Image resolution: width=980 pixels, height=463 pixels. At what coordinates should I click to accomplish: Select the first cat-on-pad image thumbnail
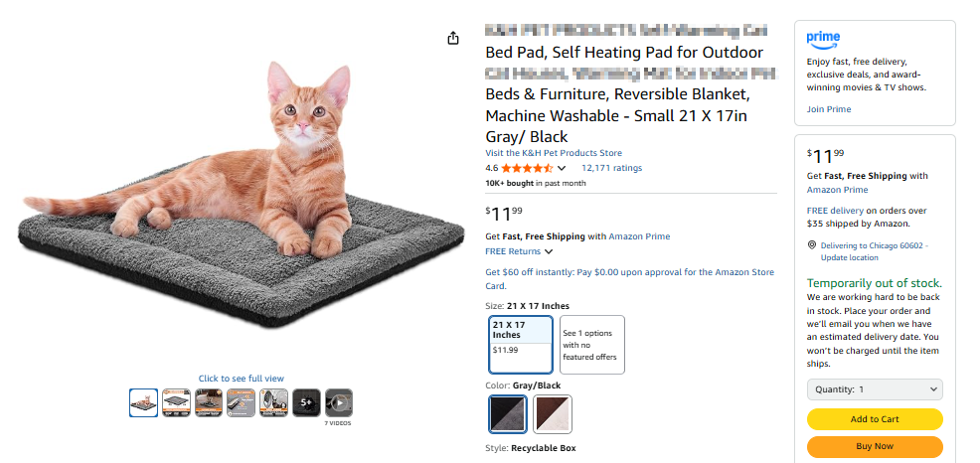pos(143,402)
